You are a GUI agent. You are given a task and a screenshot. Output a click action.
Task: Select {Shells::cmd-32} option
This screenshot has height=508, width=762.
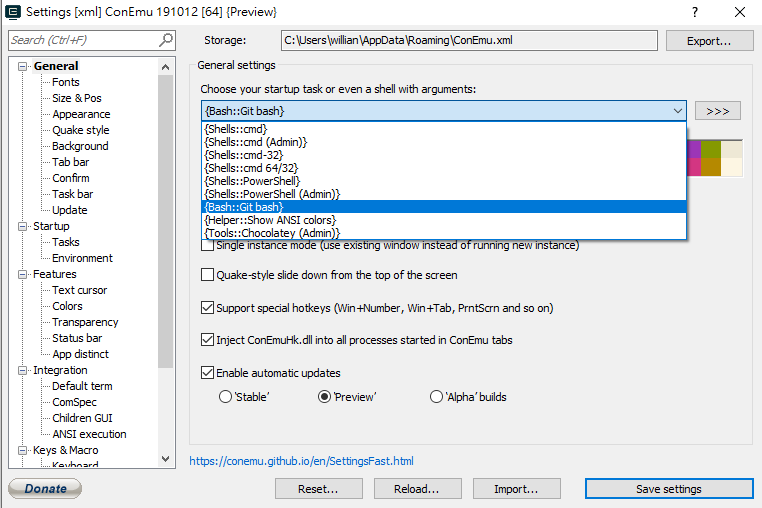pos(444,155)
